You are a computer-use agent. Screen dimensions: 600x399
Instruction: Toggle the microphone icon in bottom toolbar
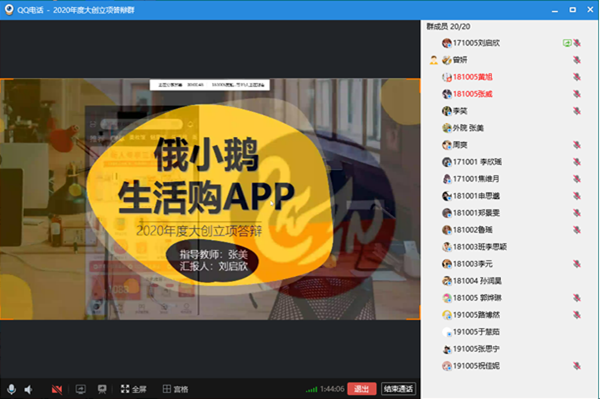(11, 389)
